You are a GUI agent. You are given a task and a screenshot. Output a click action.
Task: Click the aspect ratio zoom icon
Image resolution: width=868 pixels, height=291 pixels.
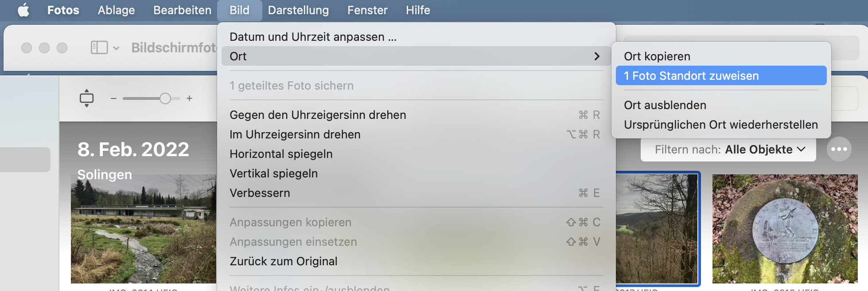click(x=86, y=98)
